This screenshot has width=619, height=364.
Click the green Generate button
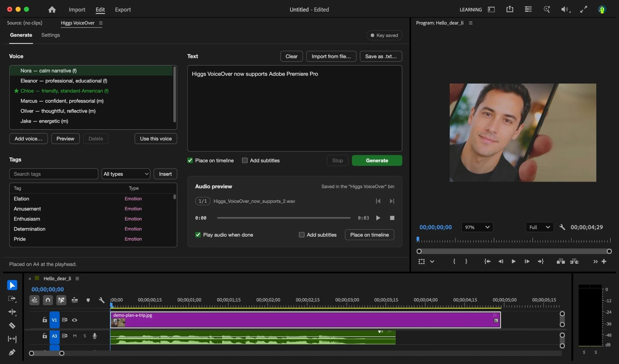pyautogui.click(x=377, y=161)
